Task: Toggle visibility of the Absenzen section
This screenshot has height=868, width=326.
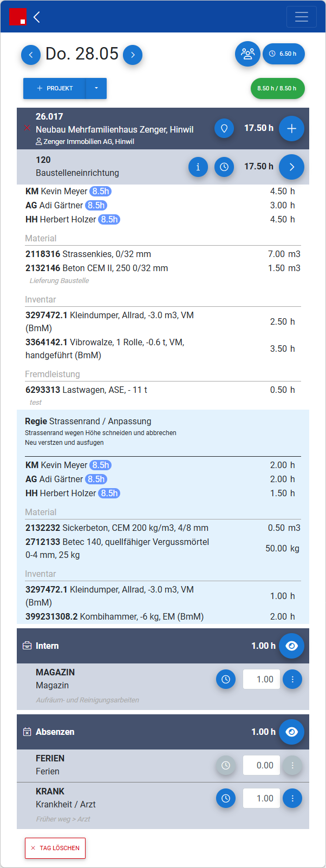Action: (x=291, y=732)
